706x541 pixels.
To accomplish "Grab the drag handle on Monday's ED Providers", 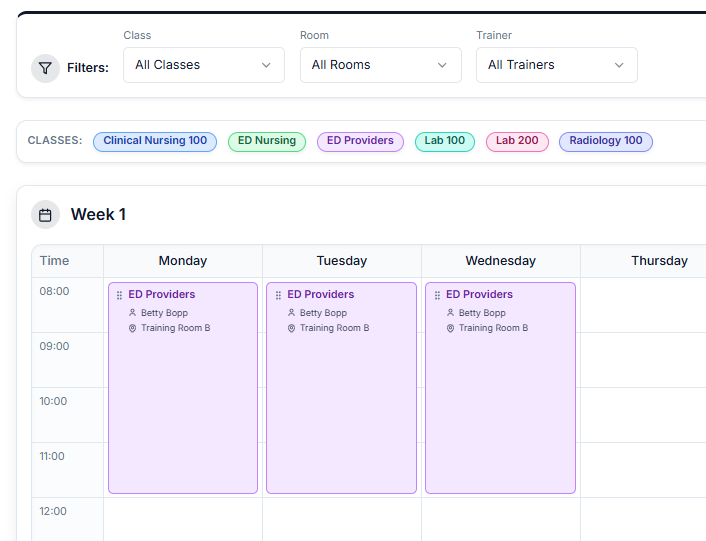I will (x=119, y=295).
